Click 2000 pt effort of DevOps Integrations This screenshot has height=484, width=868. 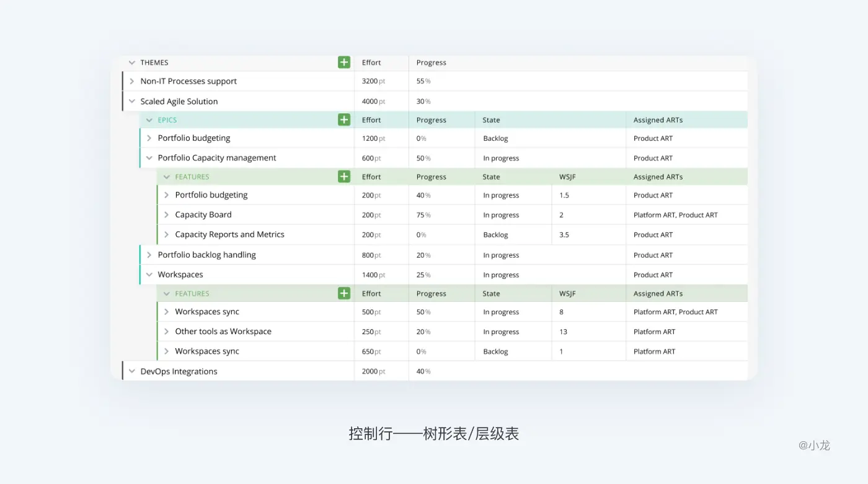tap(374, 371)
